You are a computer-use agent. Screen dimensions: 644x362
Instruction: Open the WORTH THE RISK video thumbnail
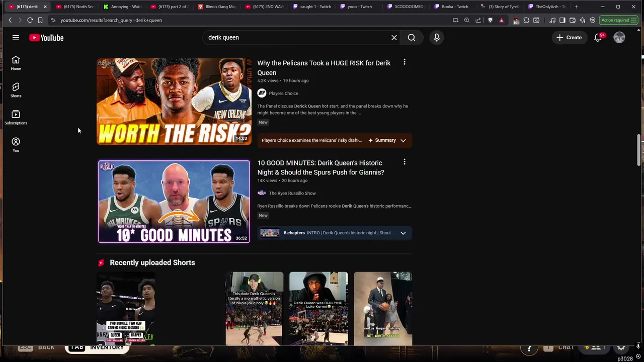tap(174, 102)
